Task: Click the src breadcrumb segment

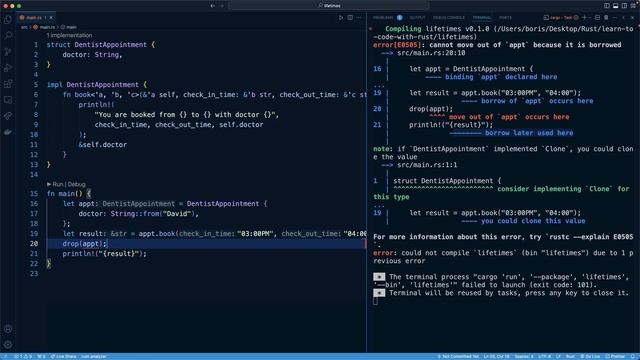Action: pos(24,27)
